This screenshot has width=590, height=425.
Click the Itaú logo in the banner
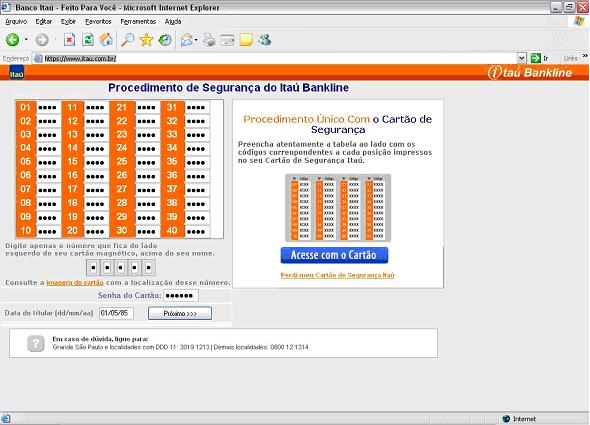point(17,72)
